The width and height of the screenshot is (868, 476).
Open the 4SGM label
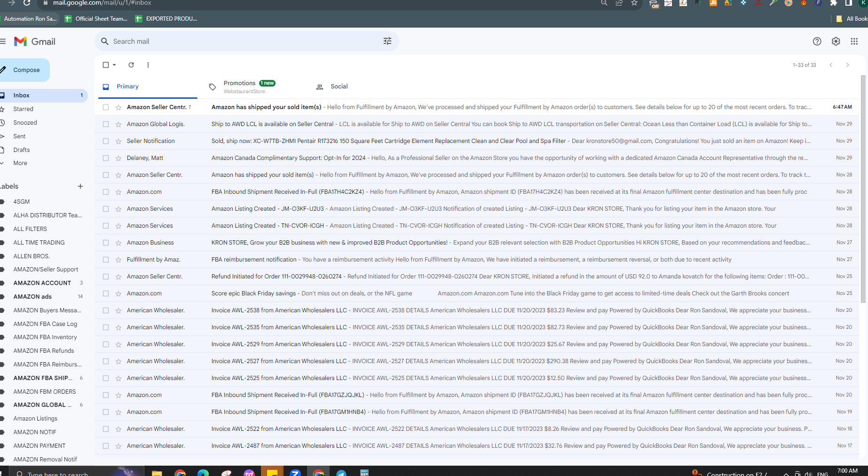22,202
